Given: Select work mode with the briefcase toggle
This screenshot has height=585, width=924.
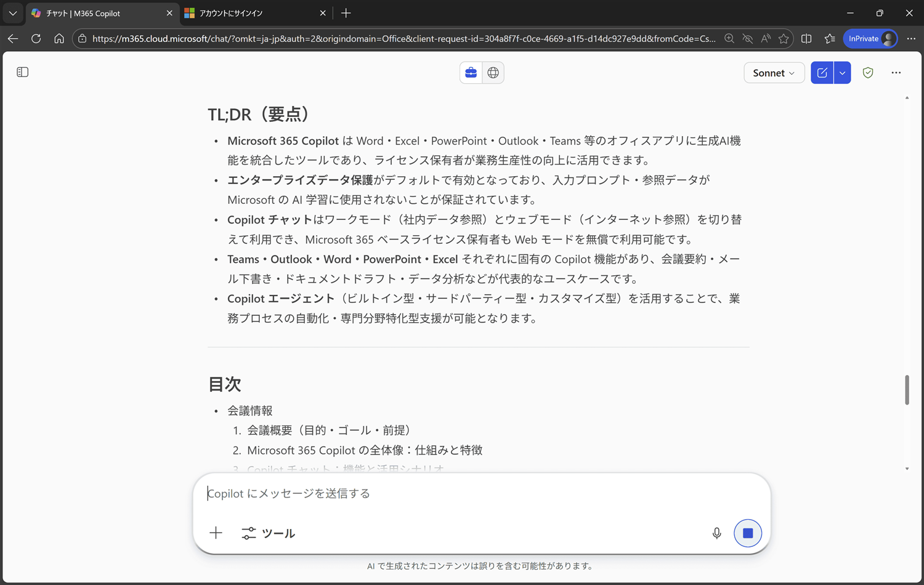Looking at the screenshot, I should point(471,72).
